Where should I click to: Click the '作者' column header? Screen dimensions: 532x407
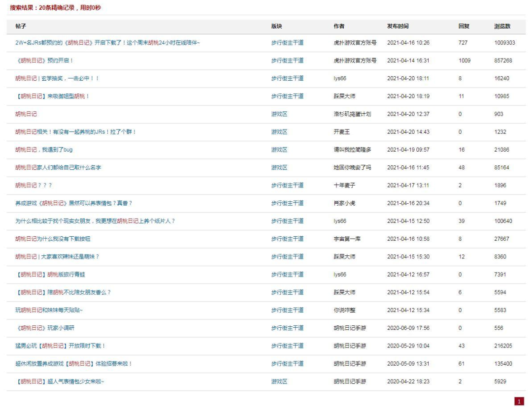[339, 27]
